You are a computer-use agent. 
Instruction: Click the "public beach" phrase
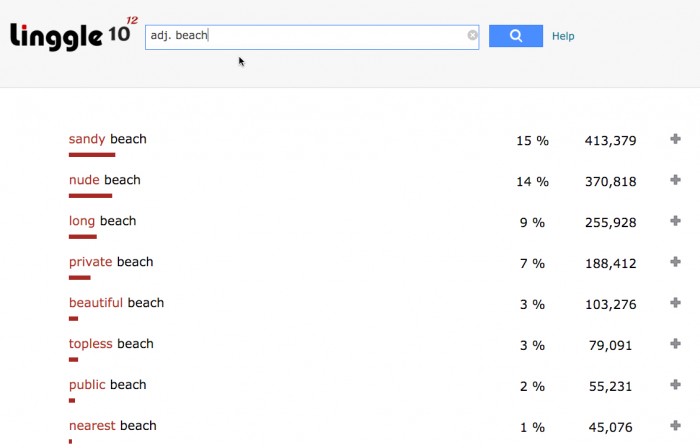[107, 385]
